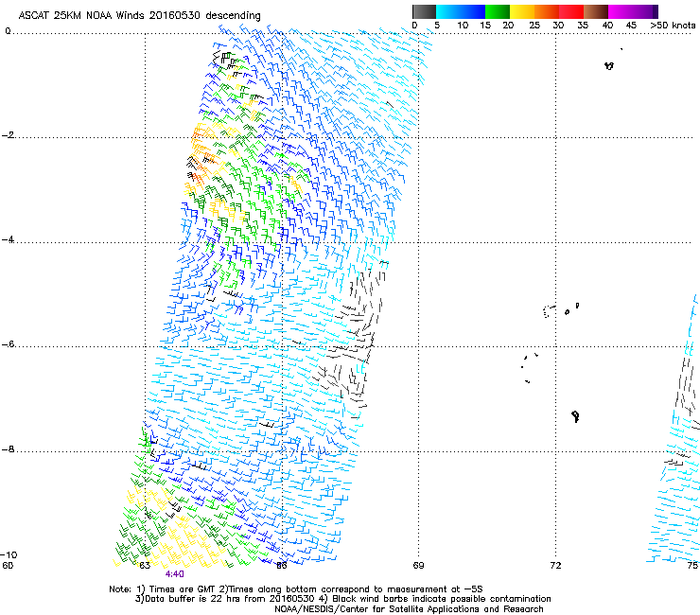Click the latitude label '-8'
Image resolution: width=700 pixels, height=615 pixels.
click(x=8, y=449)
